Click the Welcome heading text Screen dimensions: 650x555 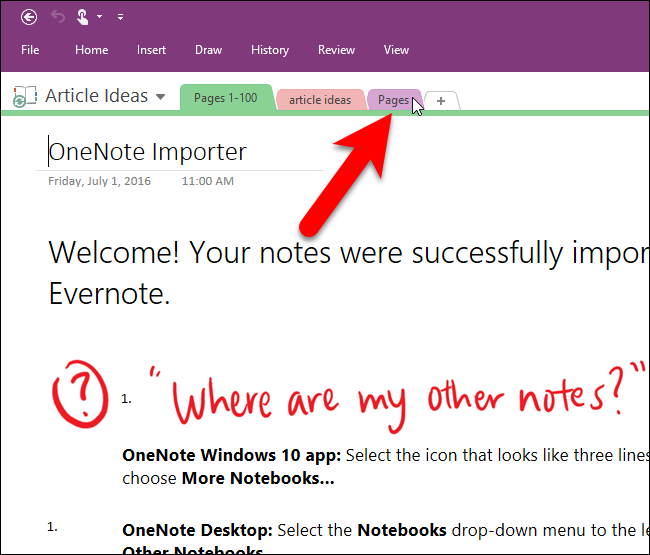tap(348, 273)
